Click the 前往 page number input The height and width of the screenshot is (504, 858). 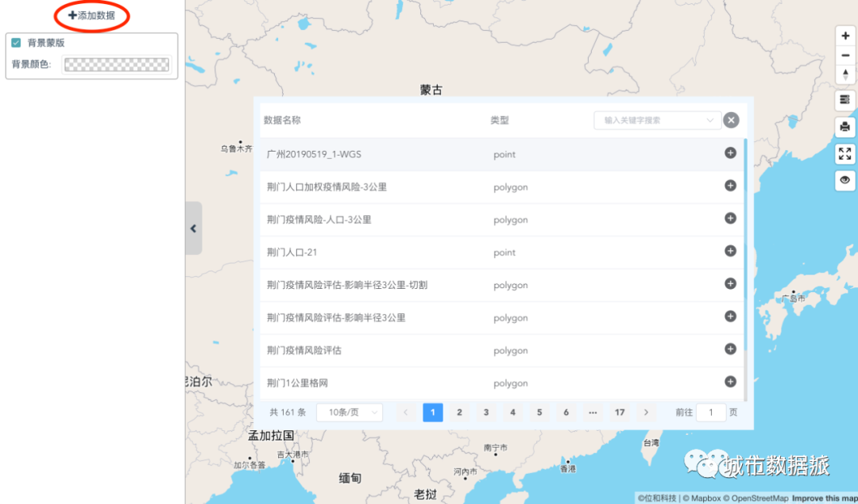711,413
